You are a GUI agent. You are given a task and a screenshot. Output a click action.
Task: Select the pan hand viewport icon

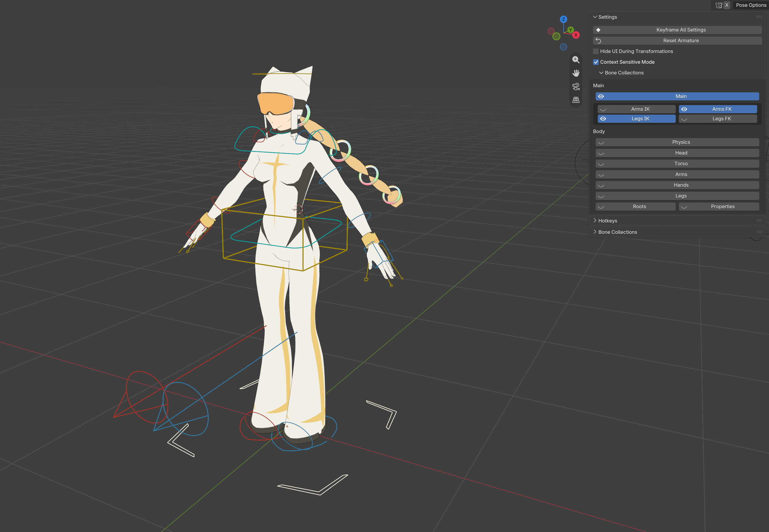tap(575, 73)
